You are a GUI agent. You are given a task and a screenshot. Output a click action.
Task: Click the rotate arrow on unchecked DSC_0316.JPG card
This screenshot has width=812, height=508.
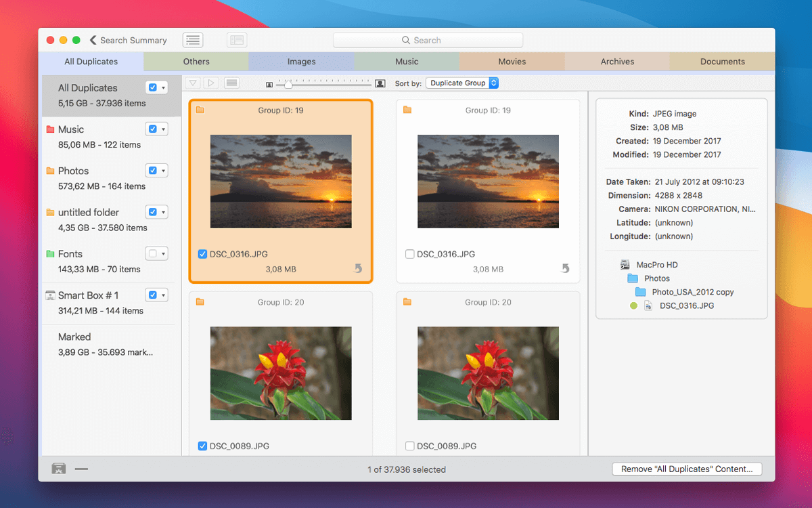[x=566, y=269]
